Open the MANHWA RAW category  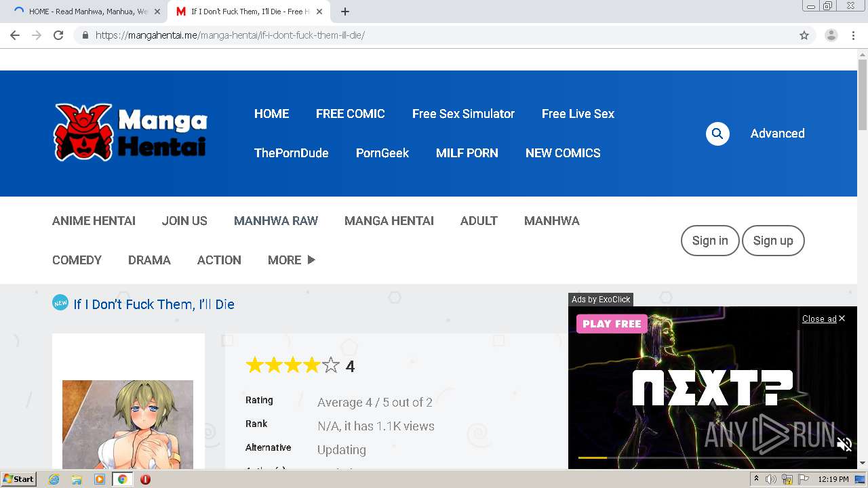[276, 221]
